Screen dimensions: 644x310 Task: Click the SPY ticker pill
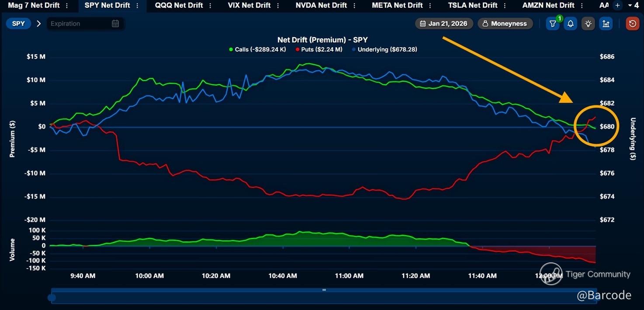coord(18,24)
